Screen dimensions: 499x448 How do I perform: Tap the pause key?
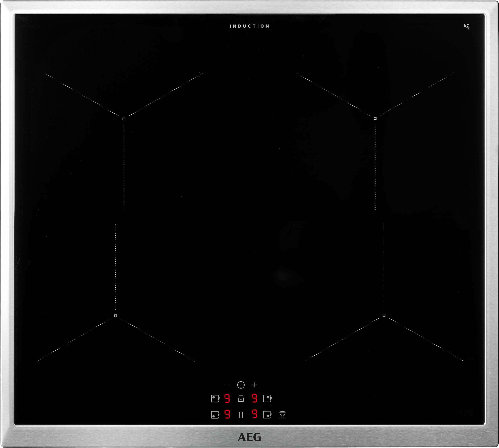click(241, 415)
